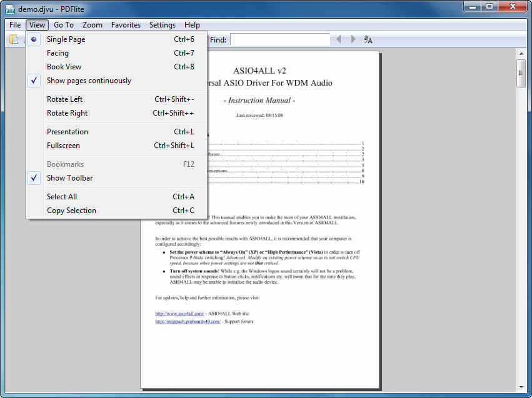Choose the Facing view mode
The width and height of the screenshot is (532, 398).
(117, 53)
